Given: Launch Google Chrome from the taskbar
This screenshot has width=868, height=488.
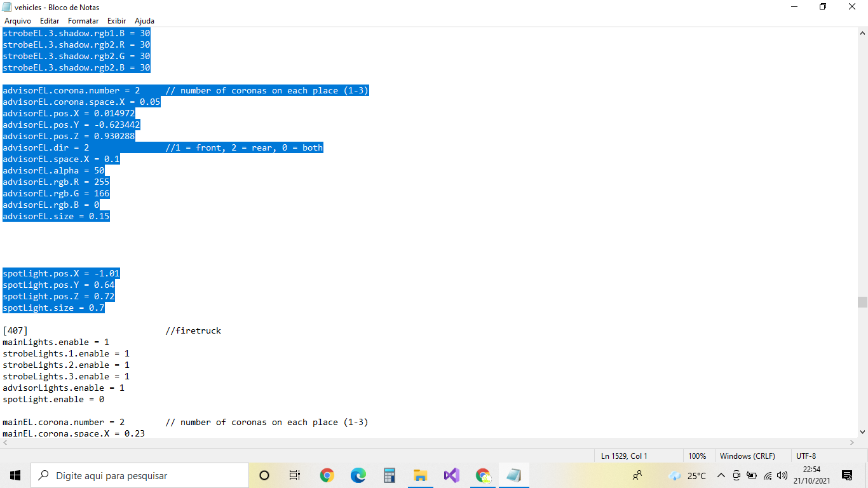Looking at the screenshot, I should (327, 475).
